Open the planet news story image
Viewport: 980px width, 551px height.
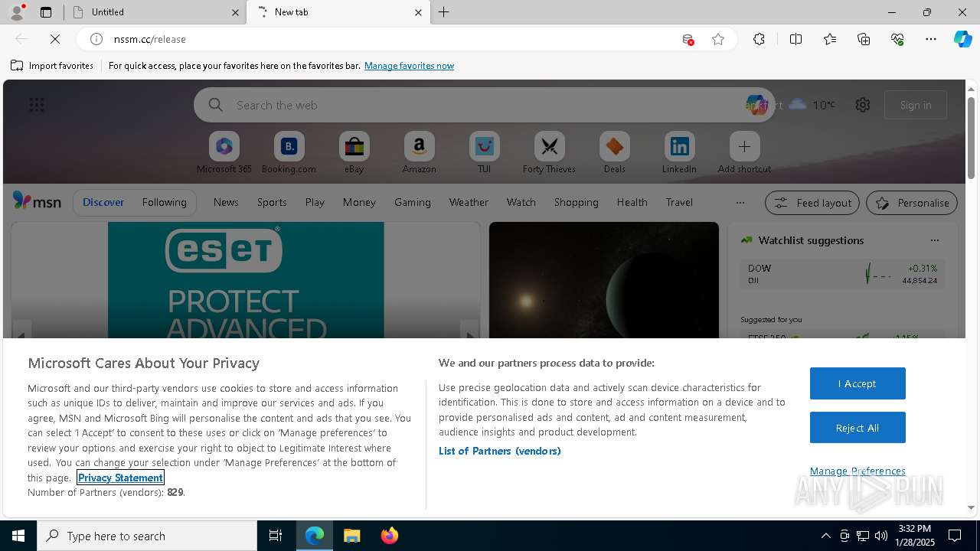point(604,280)
